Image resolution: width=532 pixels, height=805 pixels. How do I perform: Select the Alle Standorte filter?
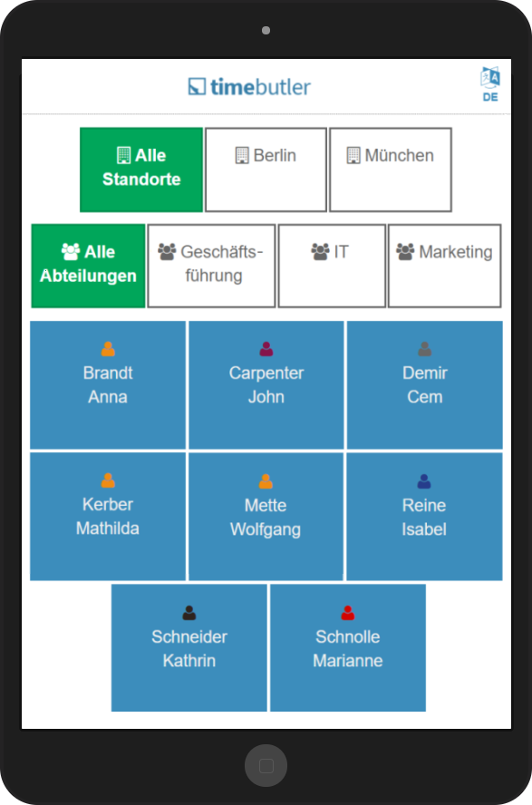(141, 170)
